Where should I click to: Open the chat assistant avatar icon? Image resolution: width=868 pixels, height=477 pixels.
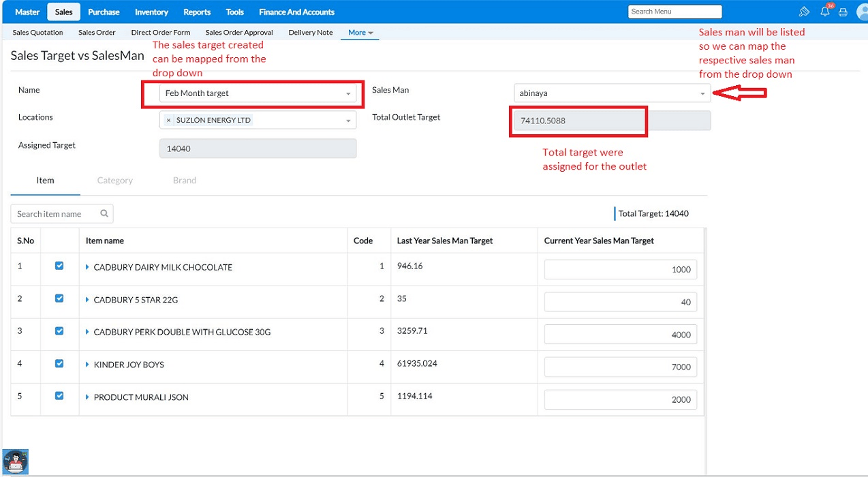15,461
